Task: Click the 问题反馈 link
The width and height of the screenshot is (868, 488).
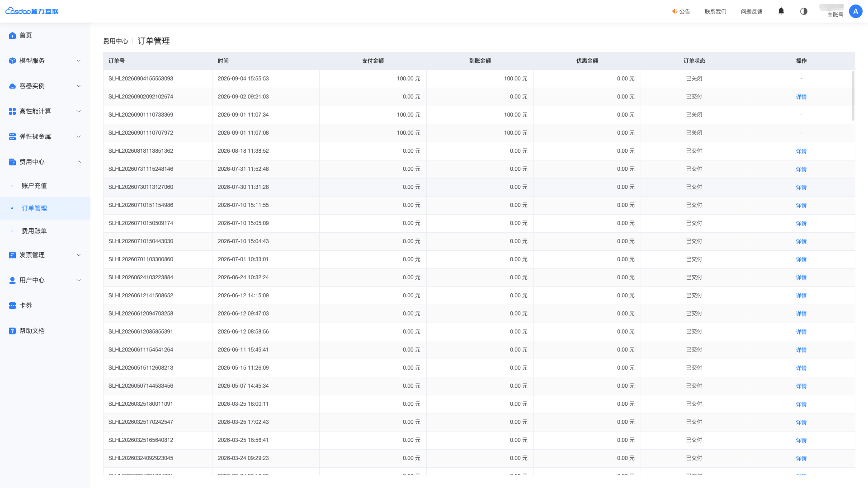Action: click(x=751, y=12)
